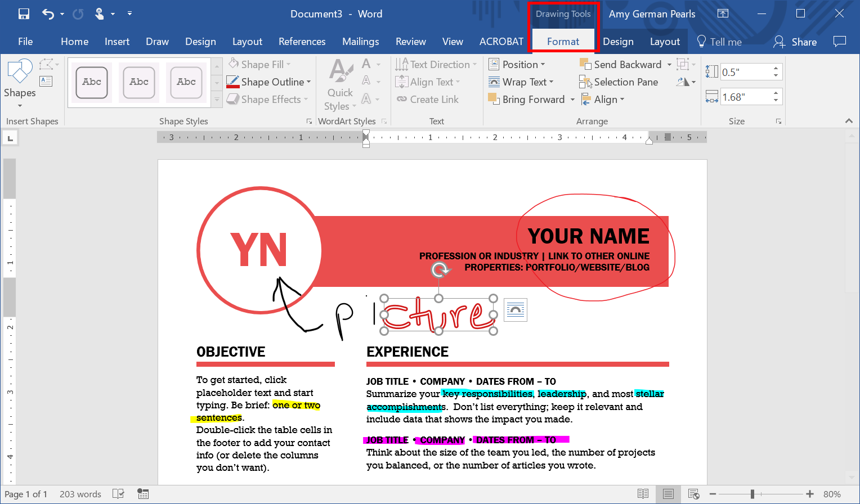The height and width of the screenshot is (504, 860).
Task: Switch to the Mailings tab
Action: [x=361, y=41]
